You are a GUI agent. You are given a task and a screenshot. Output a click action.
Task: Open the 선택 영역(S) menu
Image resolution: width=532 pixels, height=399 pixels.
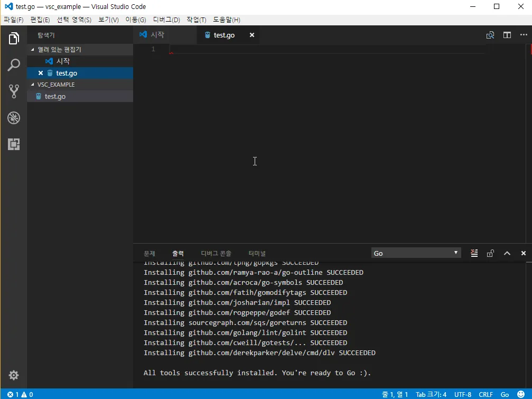point(74,20)
